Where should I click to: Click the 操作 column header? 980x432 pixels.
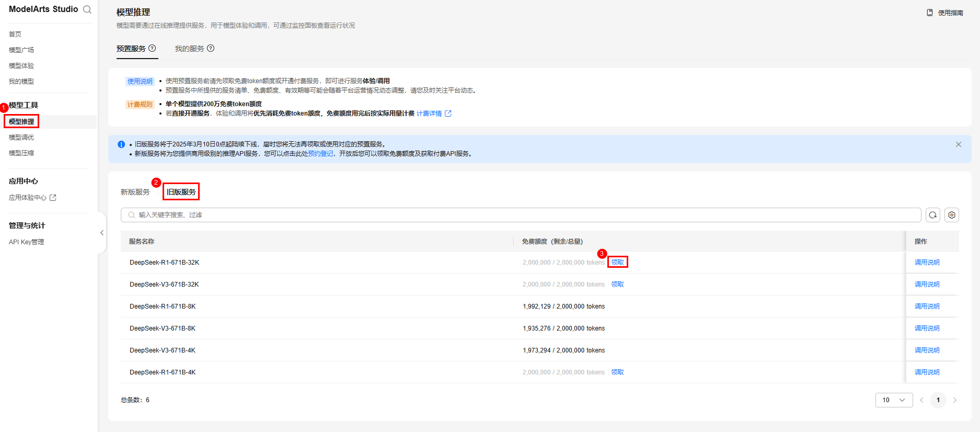pos(921,242)
